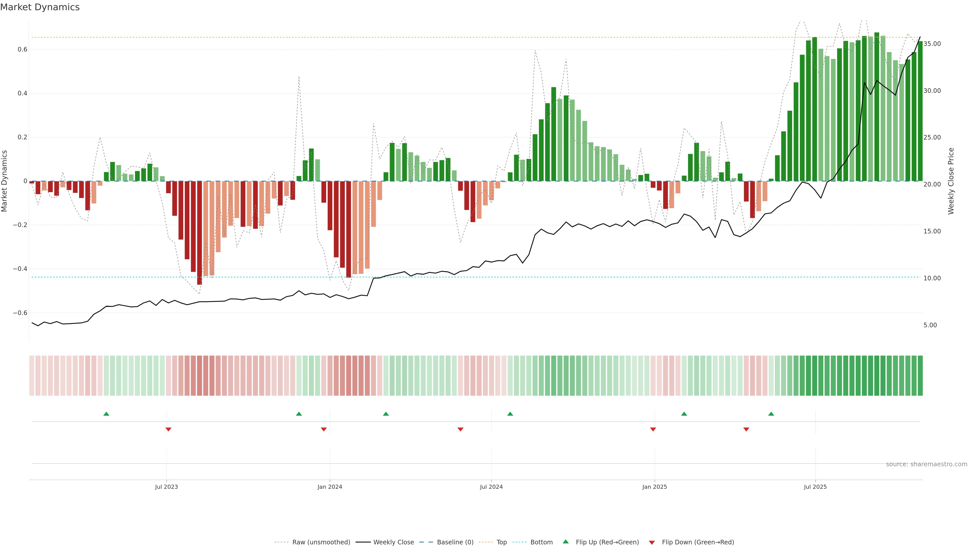Click the green Flip Up marker just after Jul 2024
The height and width of the screenshot is (551, 980).
[x=510, y=414]
